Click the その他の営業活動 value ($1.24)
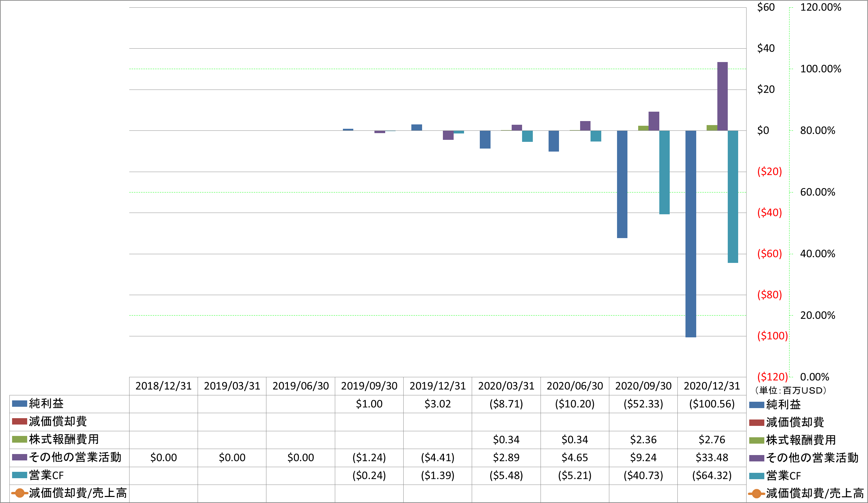The height and width of the screenshot is (503, 868). coord(369,457)
